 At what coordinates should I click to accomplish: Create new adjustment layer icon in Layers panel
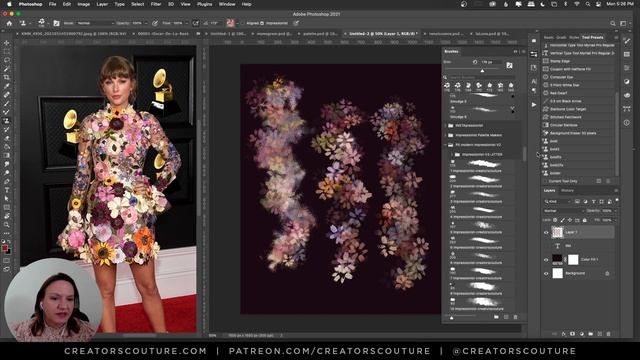tap(582, 334)
